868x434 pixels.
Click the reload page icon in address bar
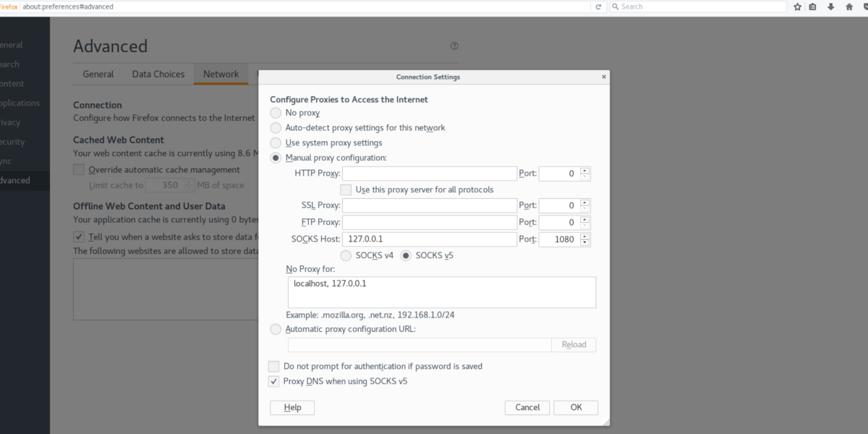tap(598, 7)
